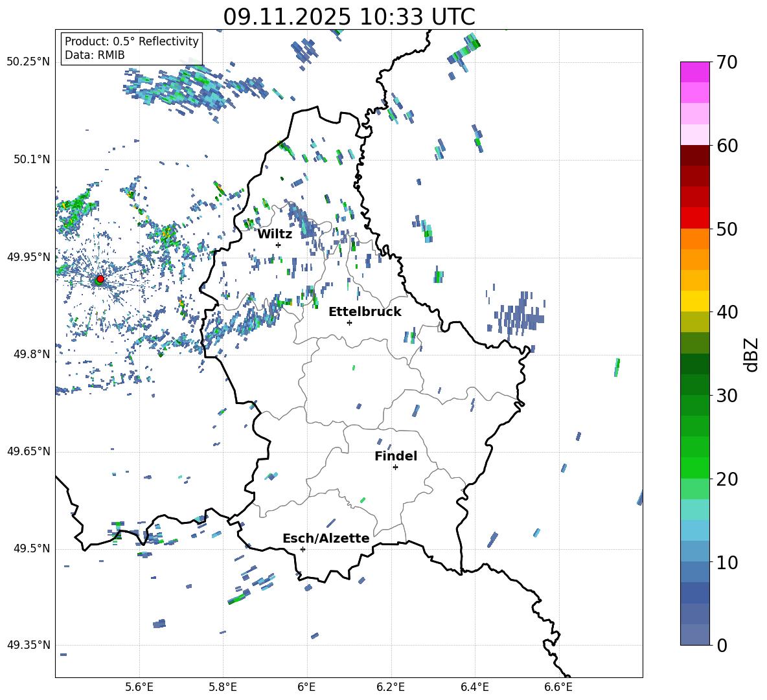Screen dimensions: 767x700
Task: Click the 49.95°N latitude label
Action: coord(29,257)
